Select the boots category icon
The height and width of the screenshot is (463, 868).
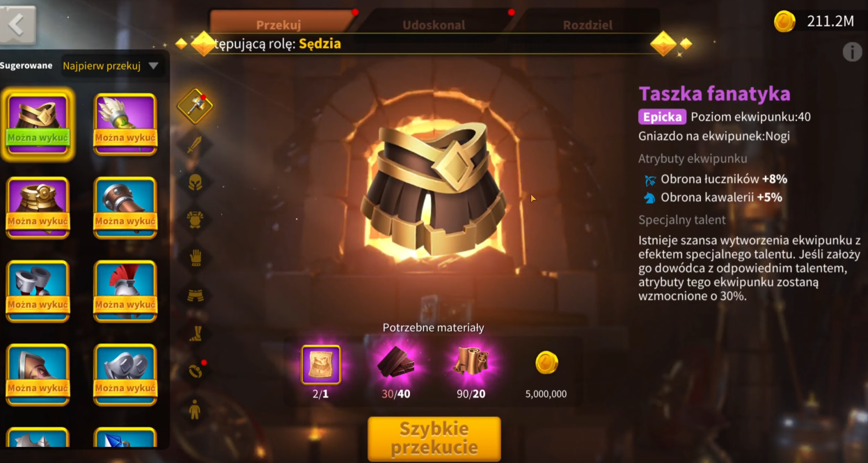(195, 333)
